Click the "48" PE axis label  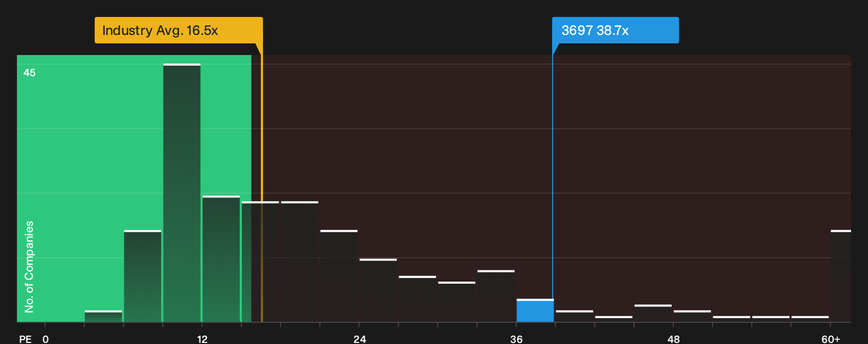(x=673, y=339)
